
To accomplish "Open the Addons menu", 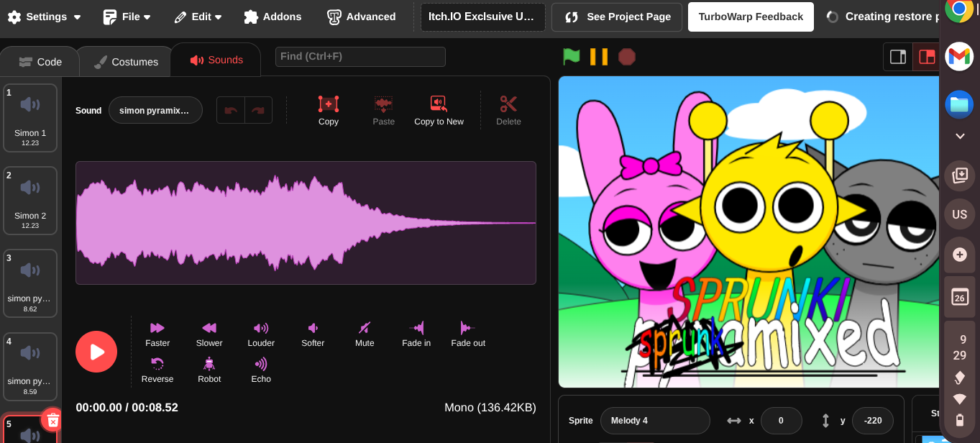I will pyautogui.click(x=273, y=17).
